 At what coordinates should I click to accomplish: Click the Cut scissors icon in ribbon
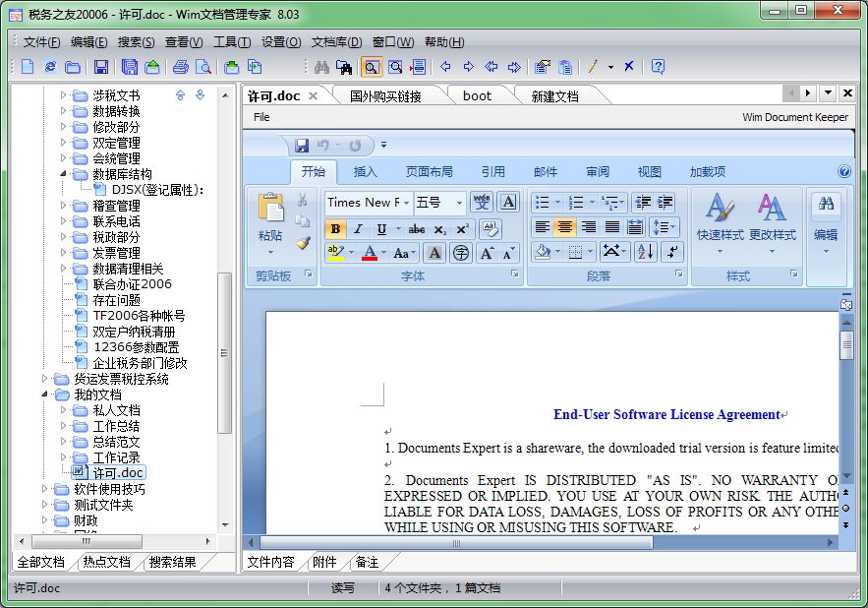(302, 200)
